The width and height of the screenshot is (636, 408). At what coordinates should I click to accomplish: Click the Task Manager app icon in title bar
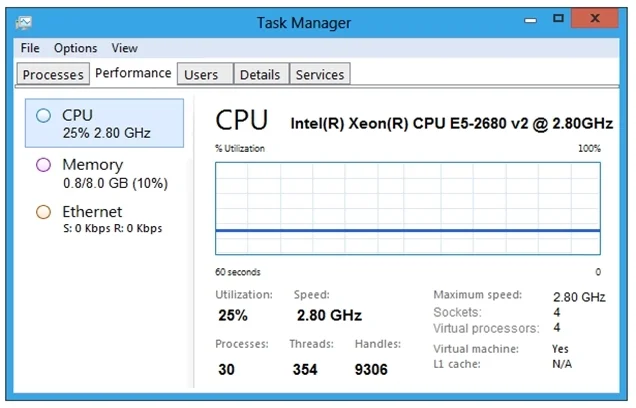(24, 23)
